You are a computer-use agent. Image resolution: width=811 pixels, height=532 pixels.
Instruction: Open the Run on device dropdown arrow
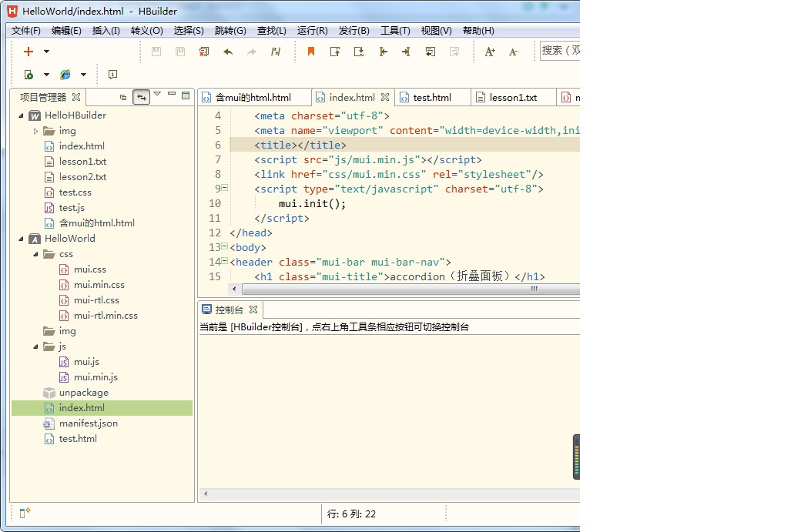[x=46, y=75]
